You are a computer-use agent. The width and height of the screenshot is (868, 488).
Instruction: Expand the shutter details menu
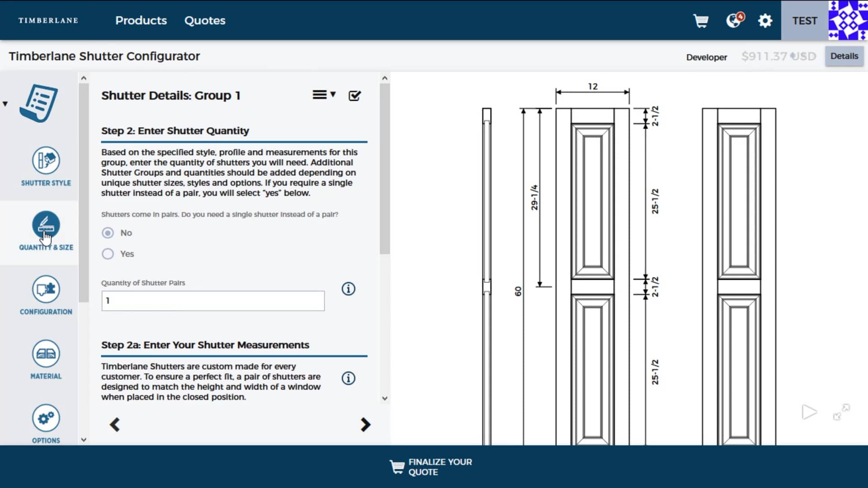pos(323,94)
